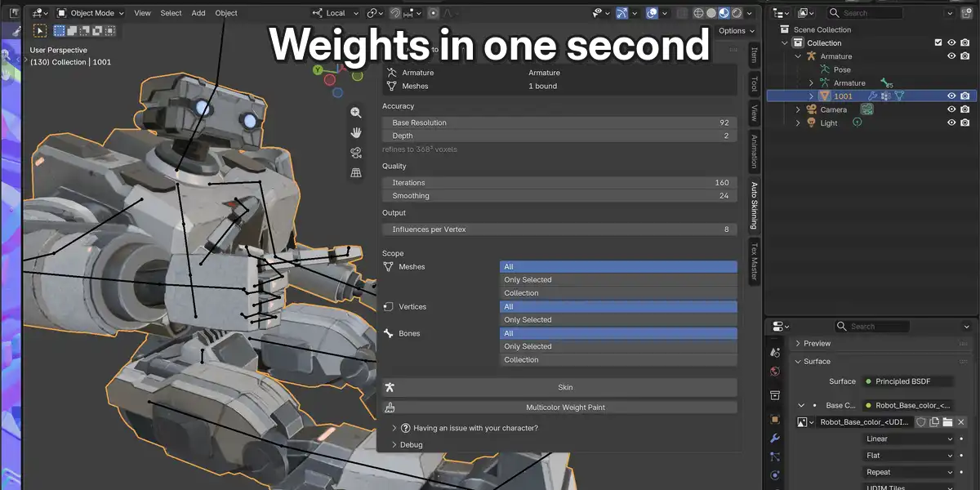Viewport: 980px width, 490px height.
Task: Expand the 1001 mesh tree item
Action: [x=811, y=96]
